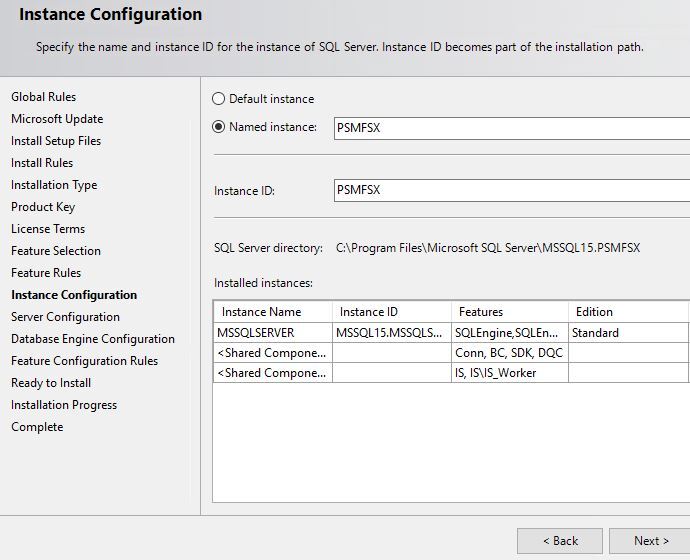Image resolution: width=690 pixels, height=560 pixels.
Task: Open Global Rules step in sidebar
Action: (44, 97)
